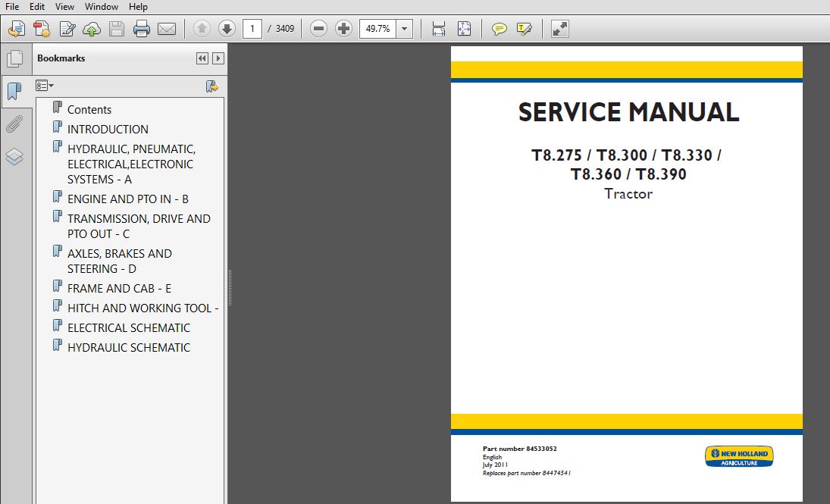The image size is (830, 504).
Task: Click the New Holland Agriculture logo
Action: coord(739,456)
